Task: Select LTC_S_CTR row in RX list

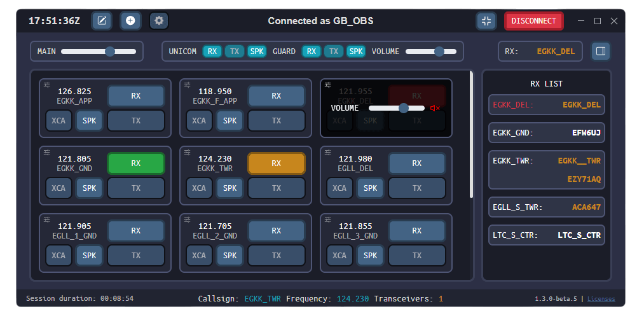Action: click(x=547, y=235)
